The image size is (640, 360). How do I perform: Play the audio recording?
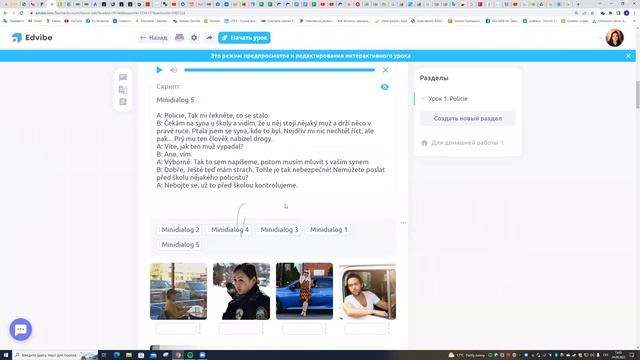coord(159,70)
